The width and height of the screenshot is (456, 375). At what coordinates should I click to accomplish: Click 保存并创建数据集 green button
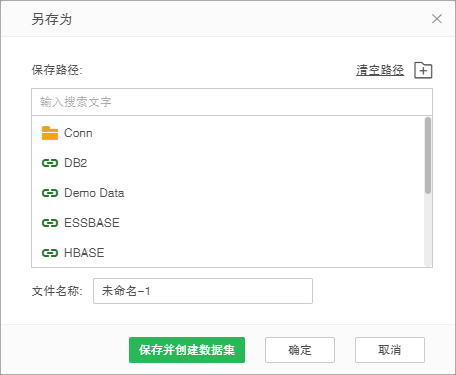187,350
